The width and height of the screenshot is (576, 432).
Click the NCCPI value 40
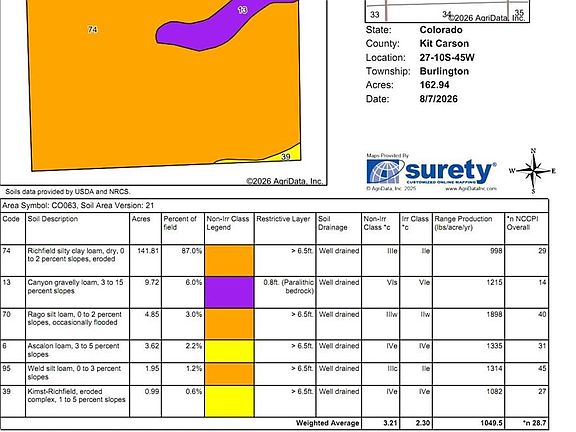[542, 314]
